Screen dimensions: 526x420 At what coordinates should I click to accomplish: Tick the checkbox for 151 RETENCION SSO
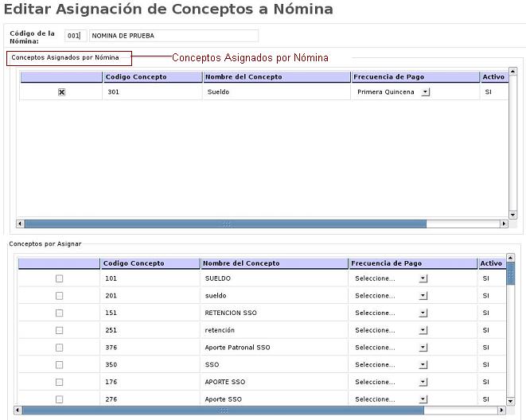click(x=59, y=313)
